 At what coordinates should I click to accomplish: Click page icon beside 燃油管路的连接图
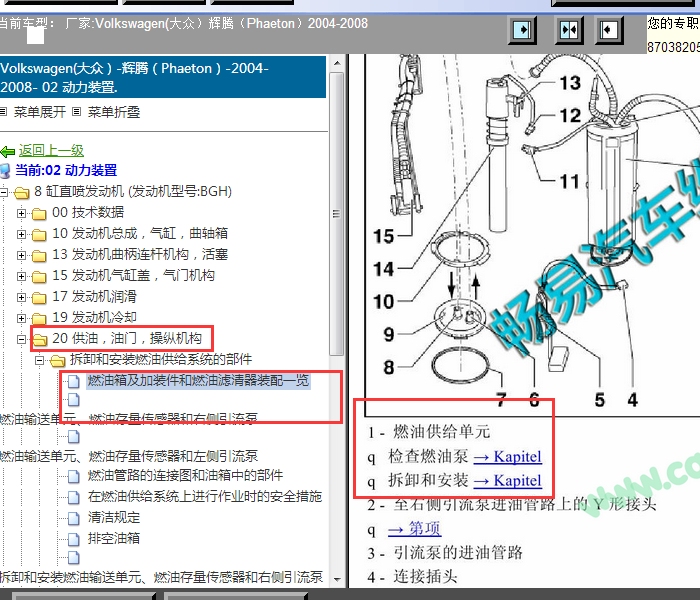click(x=74, y=476)
